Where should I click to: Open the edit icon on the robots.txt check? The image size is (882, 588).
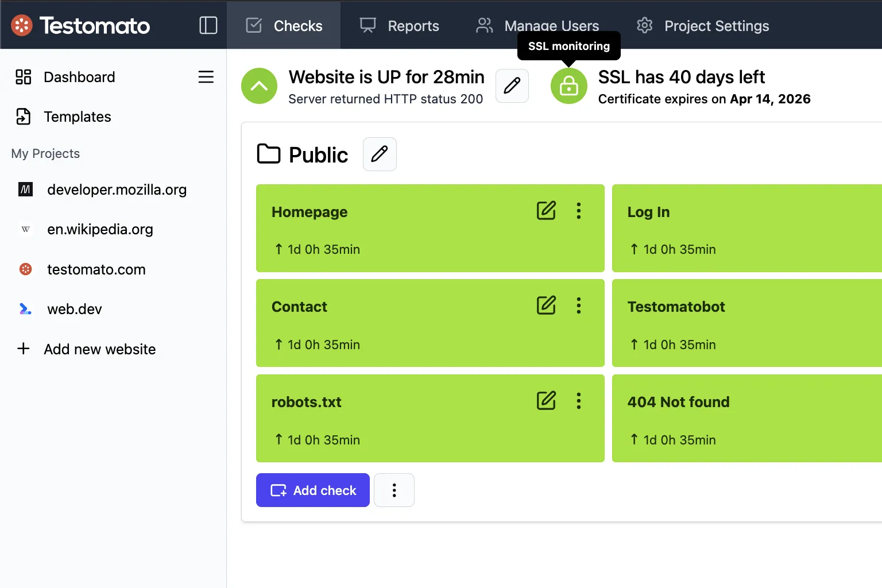(546, 401)
